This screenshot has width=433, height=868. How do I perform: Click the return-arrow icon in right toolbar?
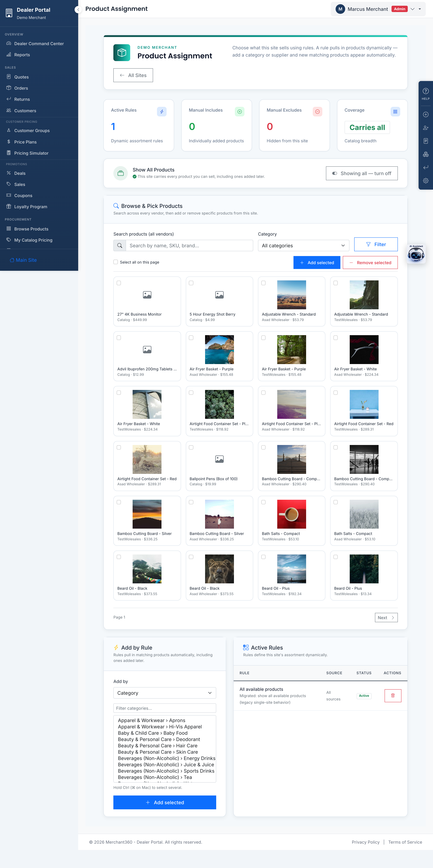(x=426, y=167)
